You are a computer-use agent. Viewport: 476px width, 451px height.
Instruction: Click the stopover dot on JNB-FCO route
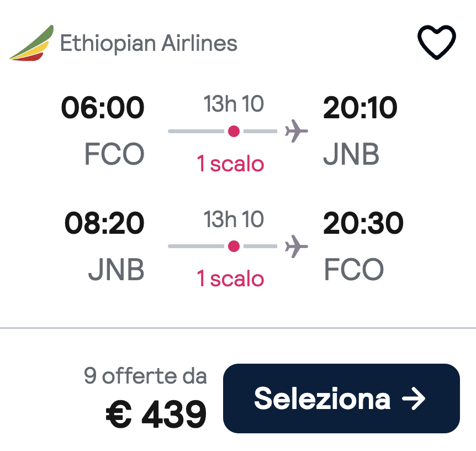234,247
